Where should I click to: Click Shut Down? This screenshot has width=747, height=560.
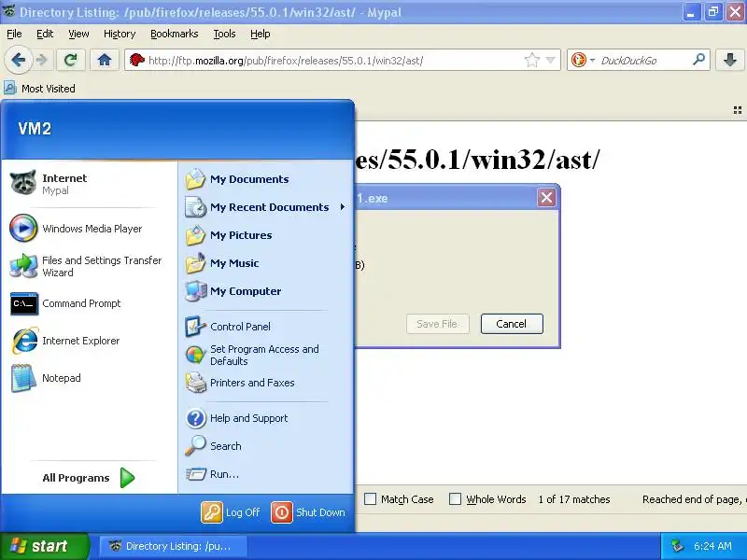point(308,512)
